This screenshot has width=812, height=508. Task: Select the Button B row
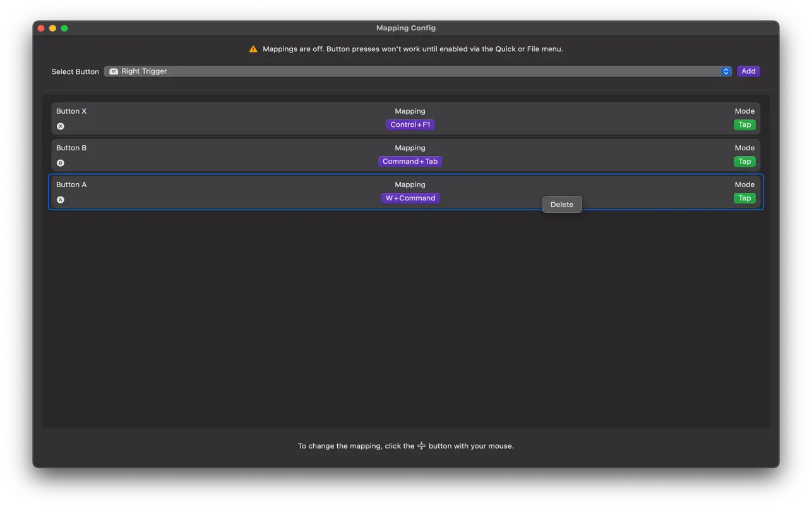(x=253, y=154)
